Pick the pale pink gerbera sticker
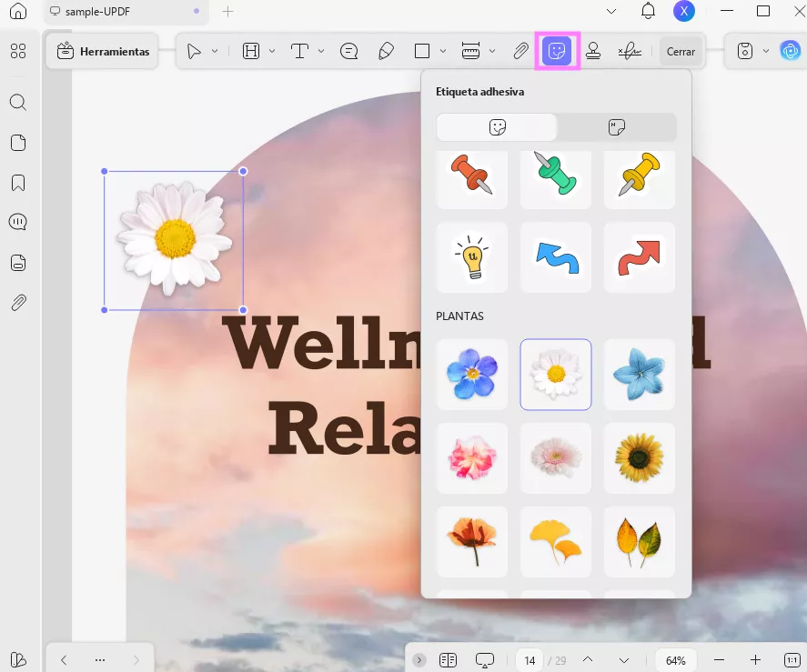Screen dimensions: 807x672 coord(556,458)
